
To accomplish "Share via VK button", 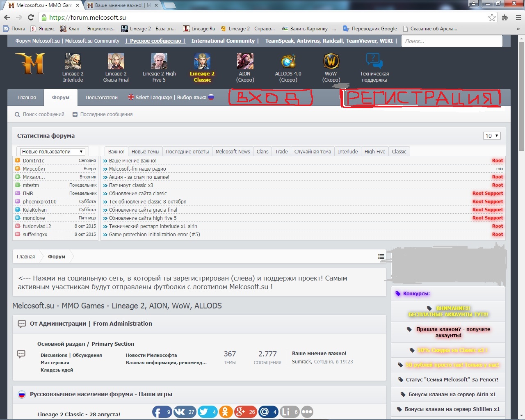I will pyautogui.click(x=185, y=412).
